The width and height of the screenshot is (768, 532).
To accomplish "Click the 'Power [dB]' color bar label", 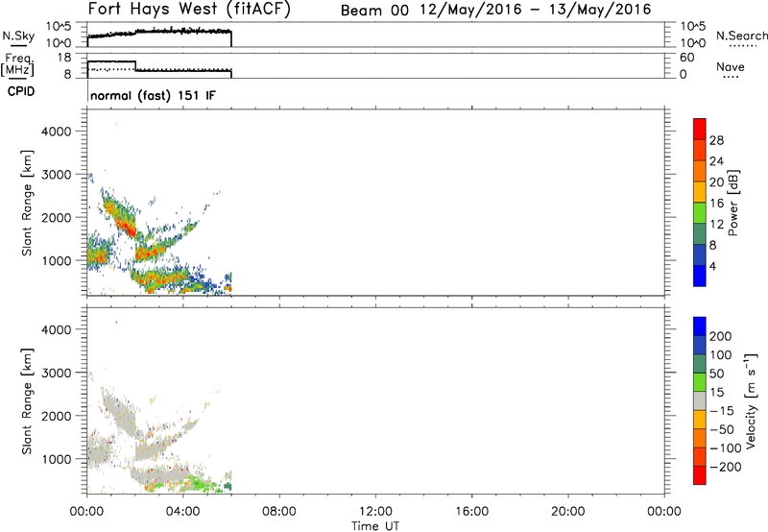I will coord(732,203).
